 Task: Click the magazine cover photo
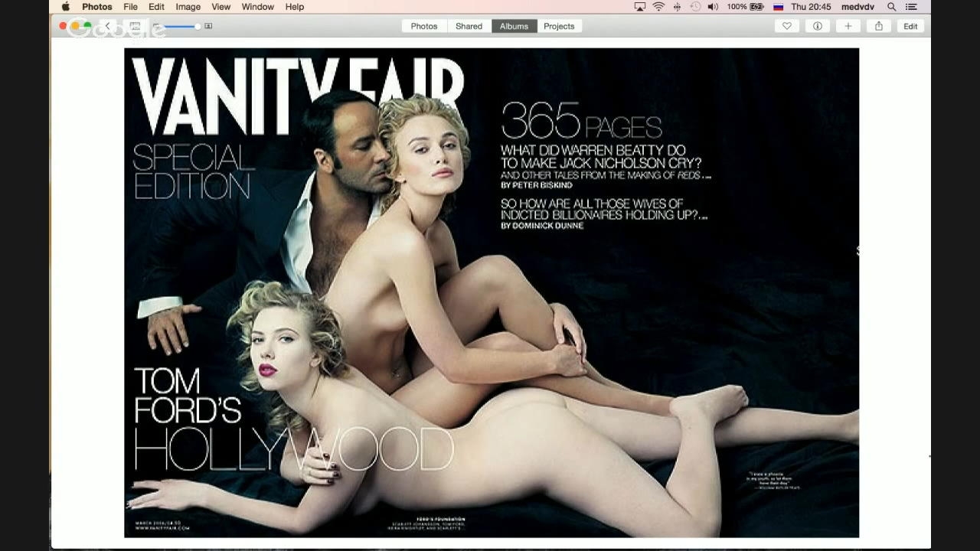click(x=492, y=293)
